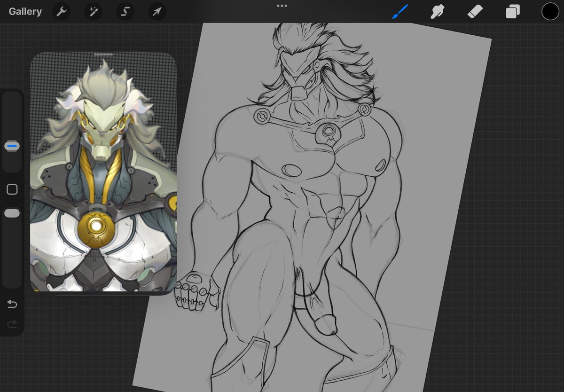The image size is (564, 392).
Task: Open the Gallery
Action: 25,11
